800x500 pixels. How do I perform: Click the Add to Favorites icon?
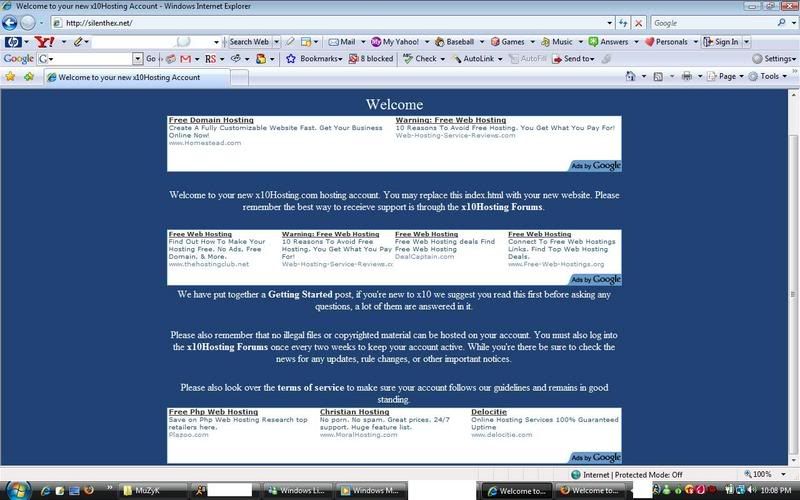29,77
